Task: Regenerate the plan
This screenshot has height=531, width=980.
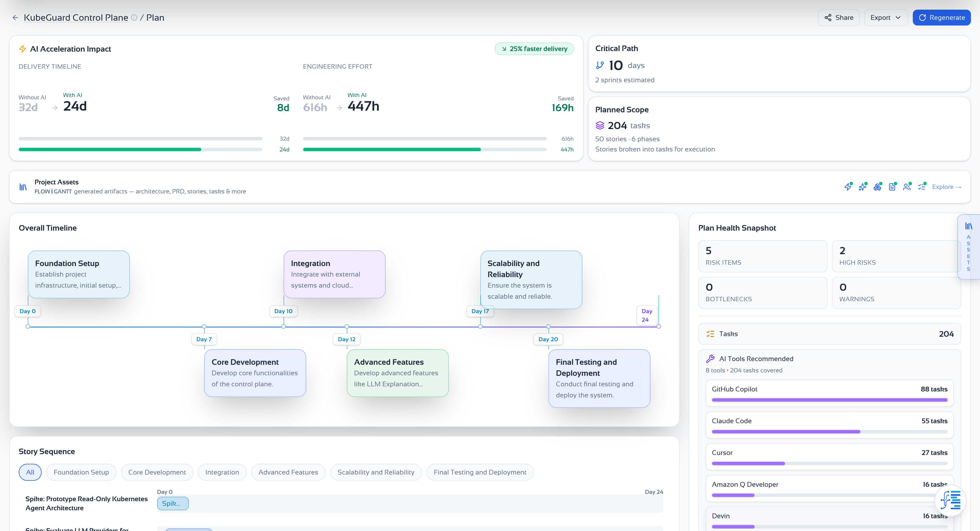Action: [x=941, y=18]
